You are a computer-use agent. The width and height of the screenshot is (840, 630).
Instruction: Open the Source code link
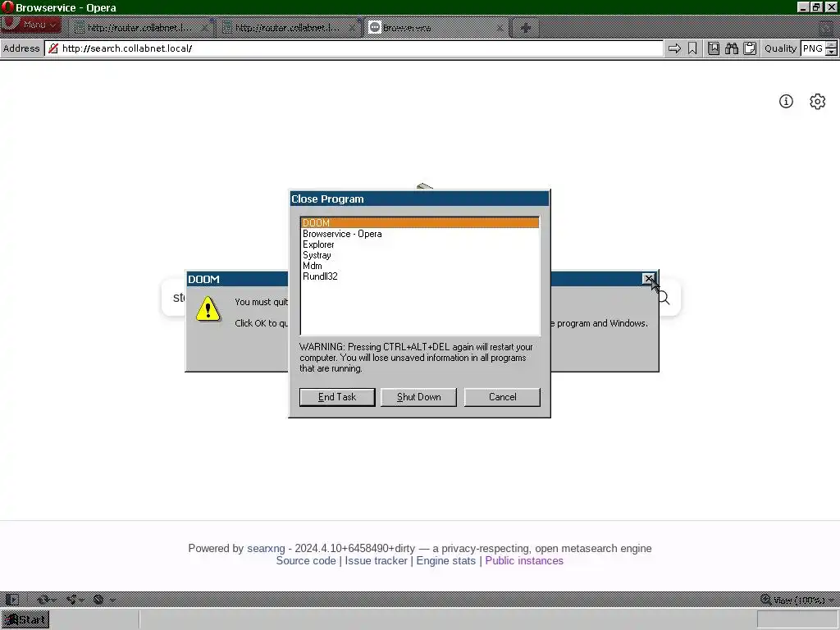point(306,561)
